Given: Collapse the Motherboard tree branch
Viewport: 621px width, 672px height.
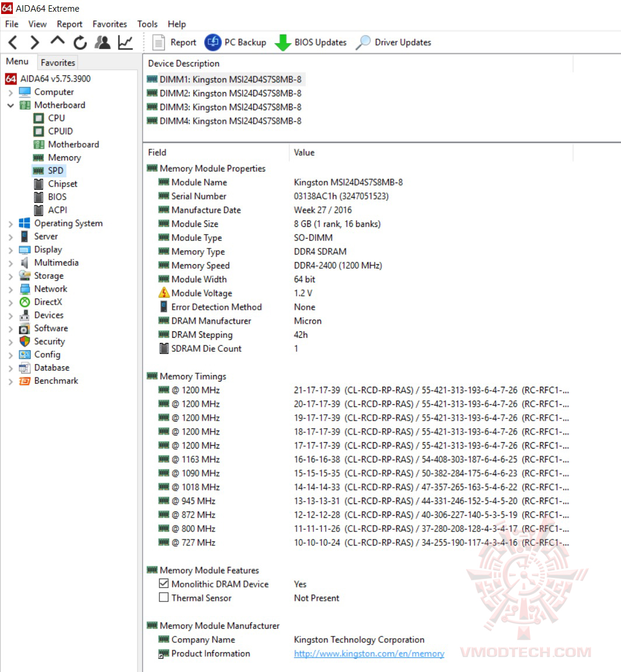Looking at the screenshot, I should pyautogui.click(x=10, y=105).
